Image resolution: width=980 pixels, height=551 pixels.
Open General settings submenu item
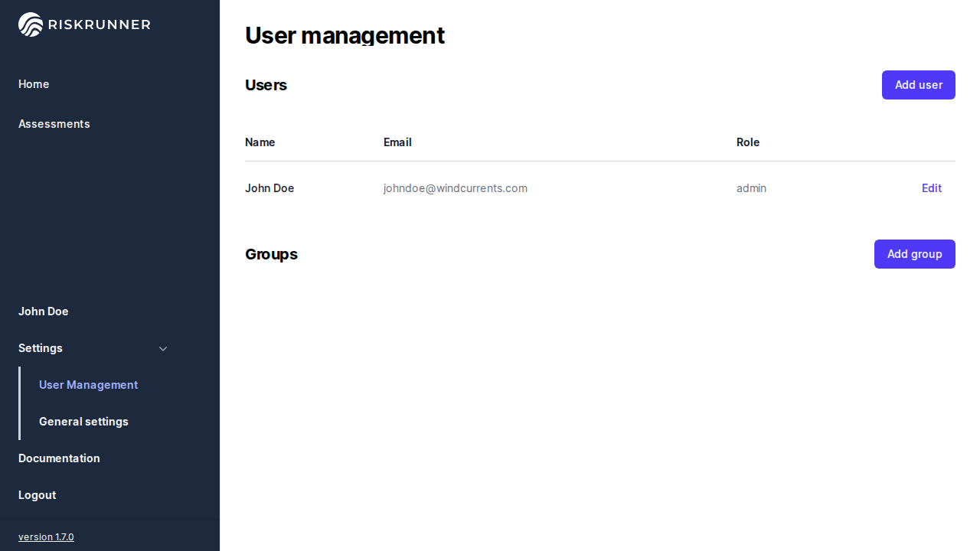[83, 422]
